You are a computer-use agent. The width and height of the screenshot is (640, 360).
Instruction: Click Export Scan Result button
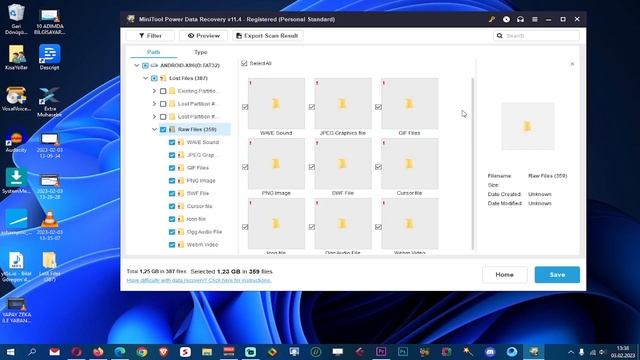pyautogui.click(x=267, y=36)
